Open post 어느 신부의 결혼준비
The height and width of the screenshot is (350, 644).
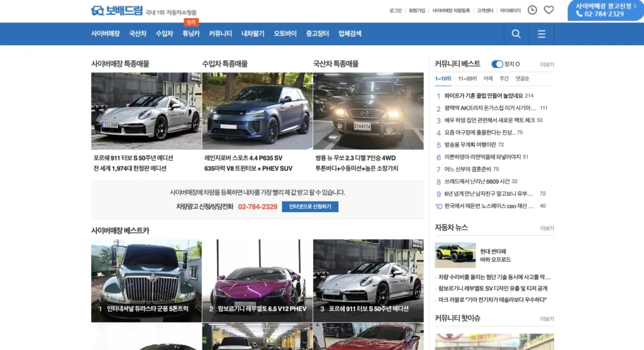pos(468,169)
